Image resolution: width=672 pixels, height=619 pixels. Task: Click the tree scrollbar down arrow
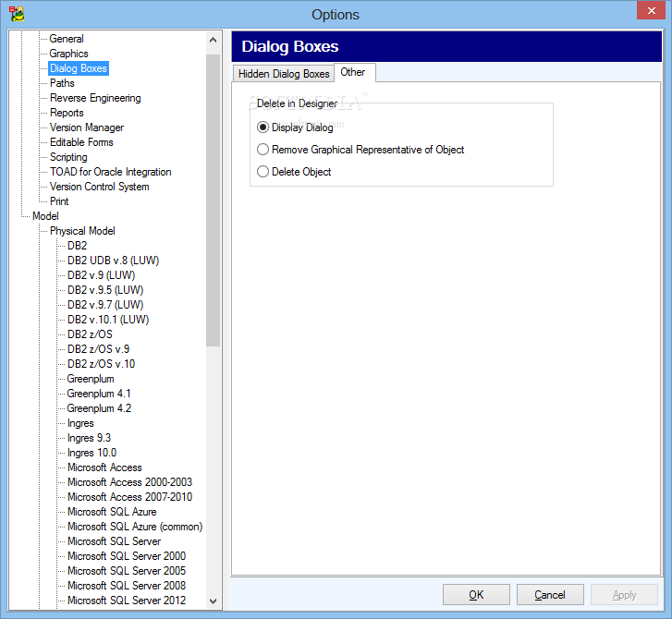point(213,601)
